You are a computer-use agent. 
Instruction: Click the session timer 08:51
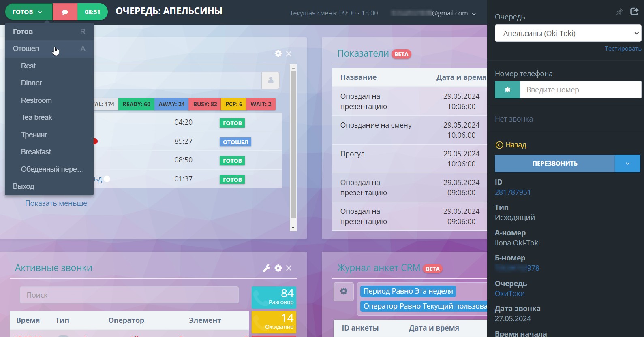(92, 12)
